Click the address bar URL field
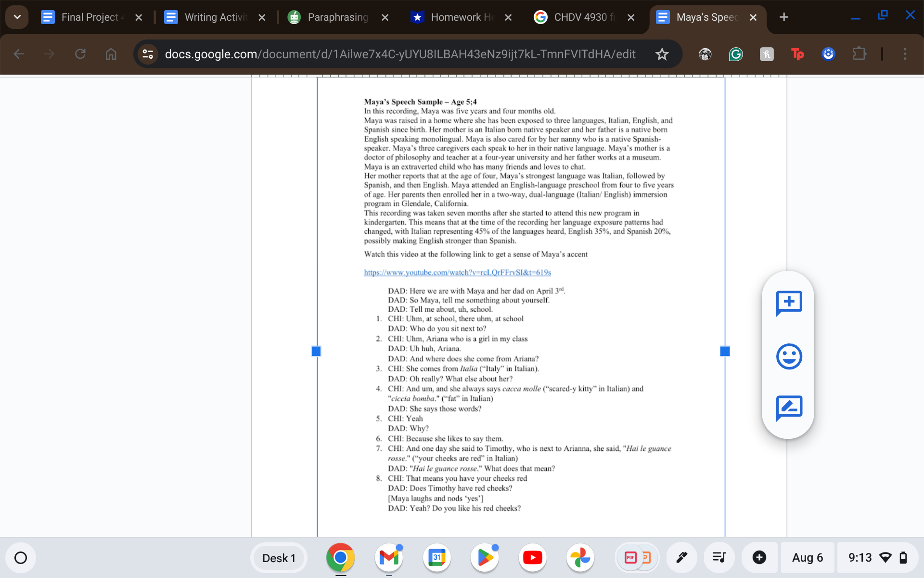Image resolution: width=924 pixels, height=578 pixels. [x=399, y=54]
